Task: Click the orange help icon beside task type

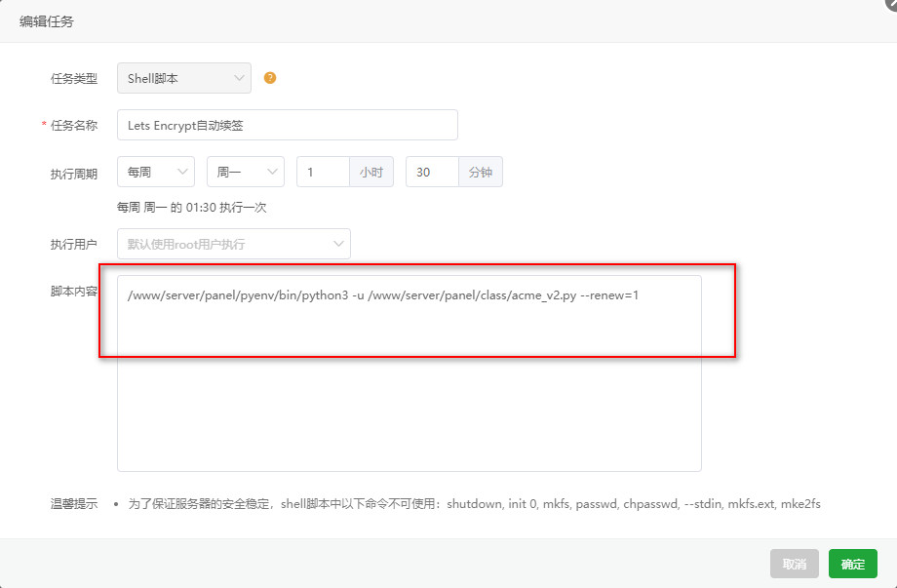Action: (x=270, y=78)
